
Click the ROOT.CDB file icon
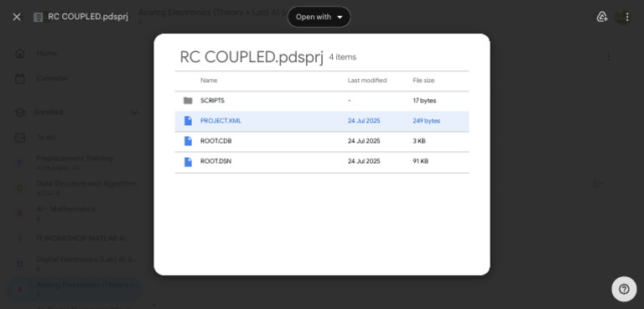(188, 141)
